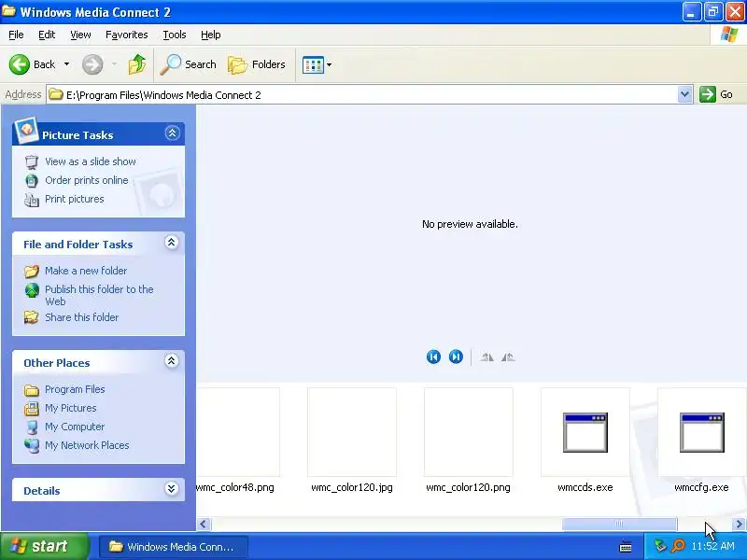The image size is (747, 560).
Task: Open My Pictures under Other Places
Action: tap(71, 408)
